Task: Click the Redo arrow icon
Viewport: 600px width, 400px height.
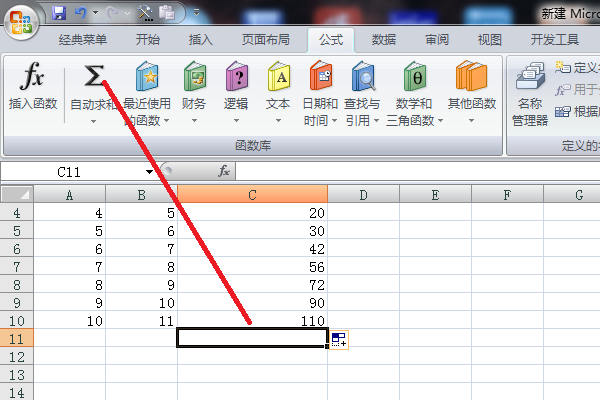Action: [x=112, y=13]
